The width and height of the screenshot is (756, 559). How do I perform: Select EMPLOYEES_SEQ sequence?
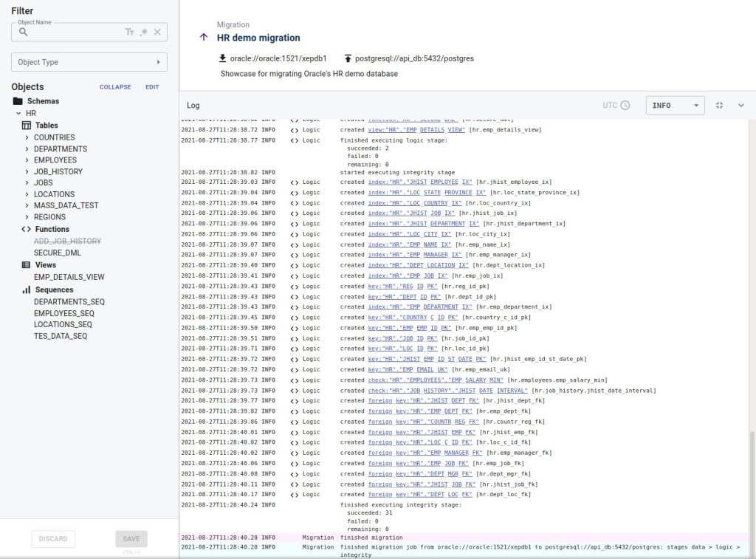(x=64, y=314)
